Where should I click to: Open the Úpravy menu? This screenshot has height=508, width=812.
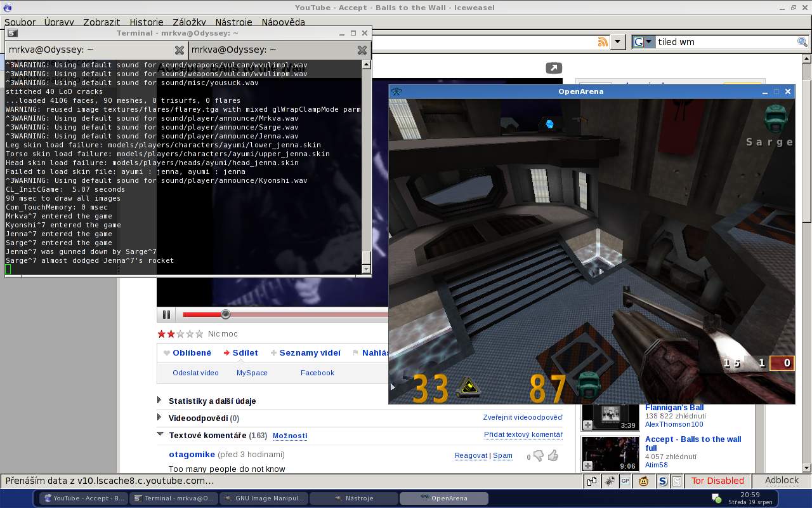[x=59, y=22]
